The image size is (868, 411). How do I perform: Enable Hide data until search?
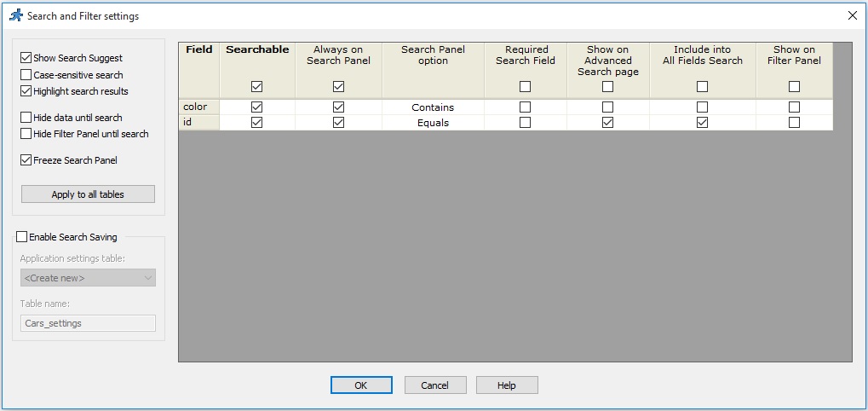point(26,118)
